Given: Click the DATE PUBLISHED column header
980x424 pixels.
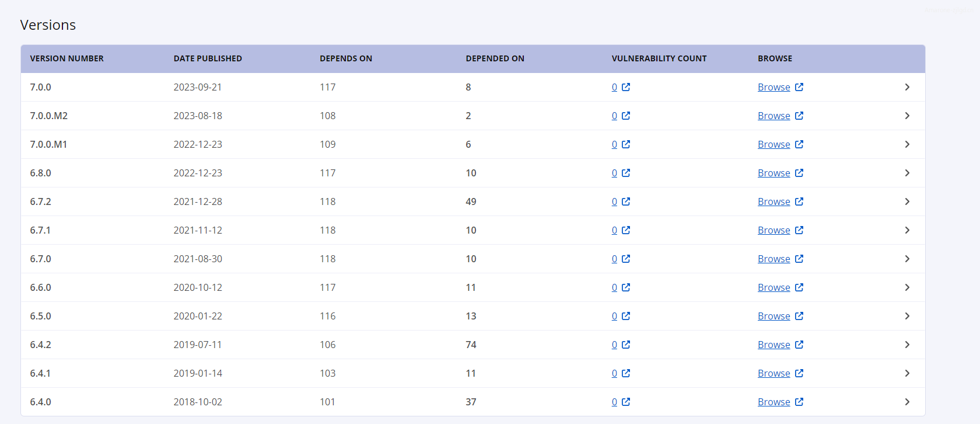Looking at the screenshot, I should pyautogui.click(x=208, y=58).
